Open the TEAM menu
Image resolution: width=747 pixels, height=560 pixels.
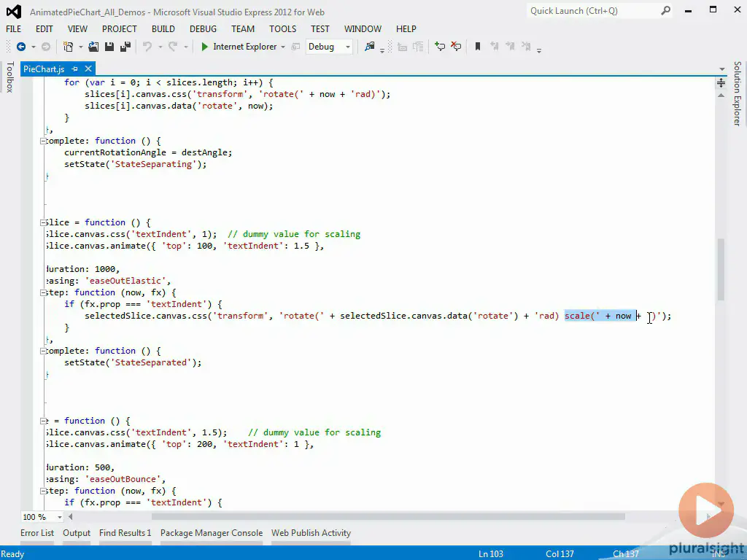coord(243,29)
